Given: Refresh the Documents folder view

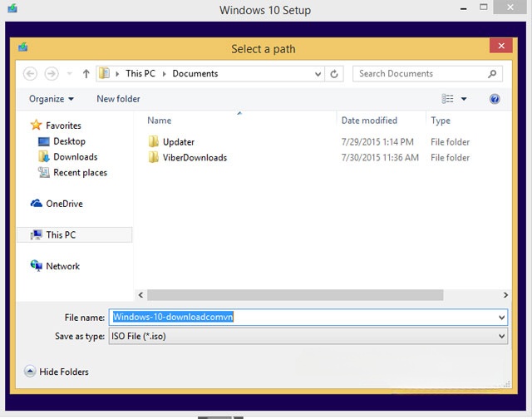Looking at the screenshot, I should pos(334,74).
